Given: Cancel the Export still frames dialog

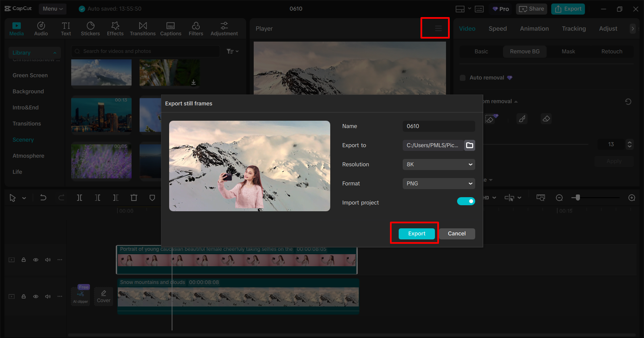Looking at the screenshot, I should click(x=456, y=233).
